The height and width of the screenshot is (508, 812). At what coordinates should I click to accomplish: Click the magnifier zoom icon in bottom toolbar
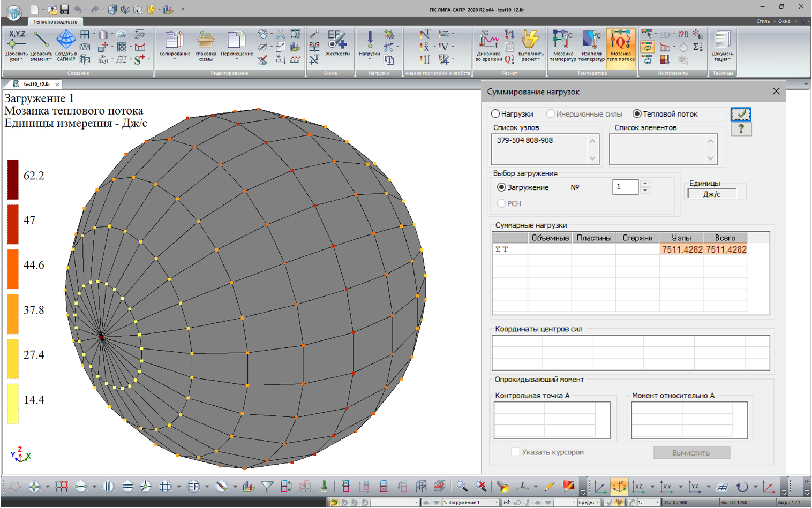pos(461,487)
